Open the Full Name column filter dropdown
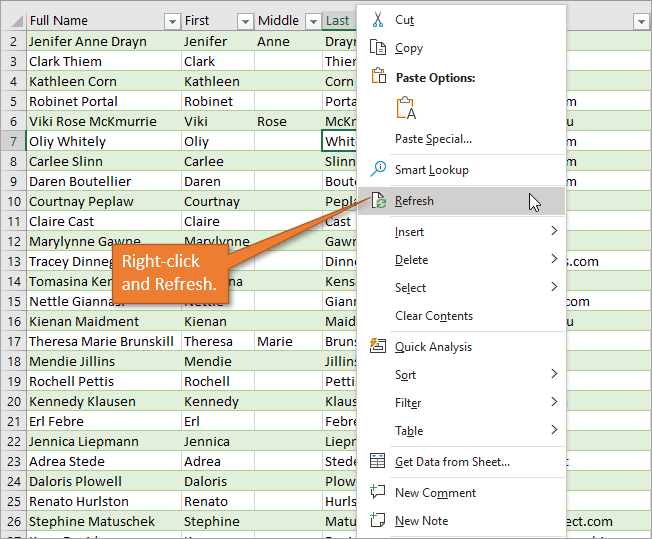The width and height of the screenshot is (652, 539). (171, 21)
